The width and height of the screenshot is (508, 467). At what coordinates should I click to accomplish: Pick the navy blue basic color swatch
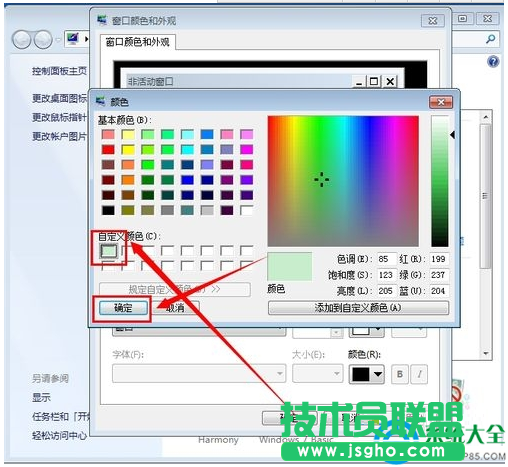coord(187,195)
